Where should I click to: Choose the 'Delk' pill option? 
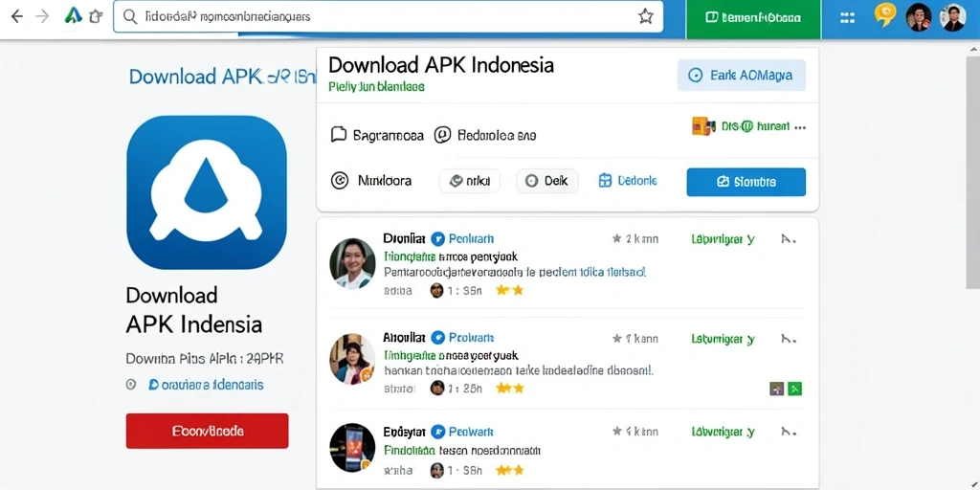pos(546,181)
